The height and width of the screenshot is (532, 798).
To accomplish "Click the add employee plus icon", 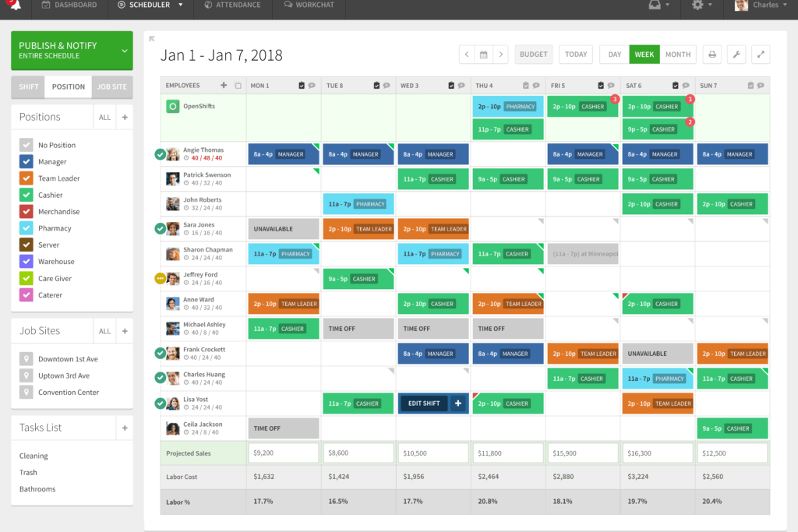I will click(x=224, y=86).
